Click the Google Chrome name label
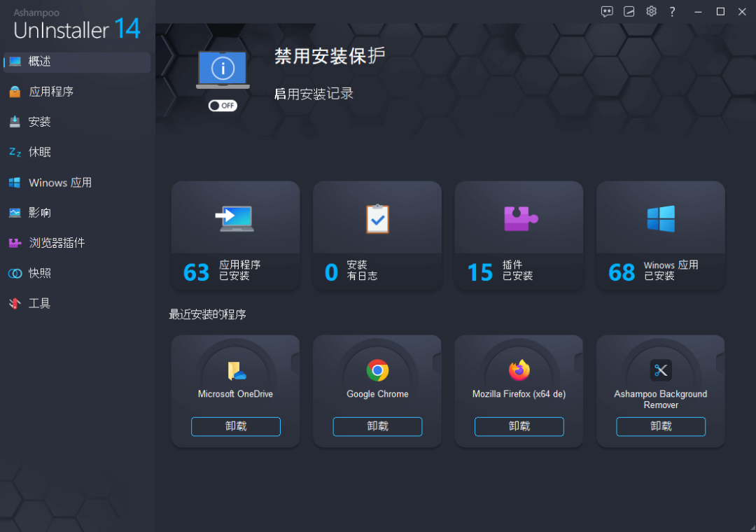The height and width of the screenshot is (532, 756). (377, 394)
